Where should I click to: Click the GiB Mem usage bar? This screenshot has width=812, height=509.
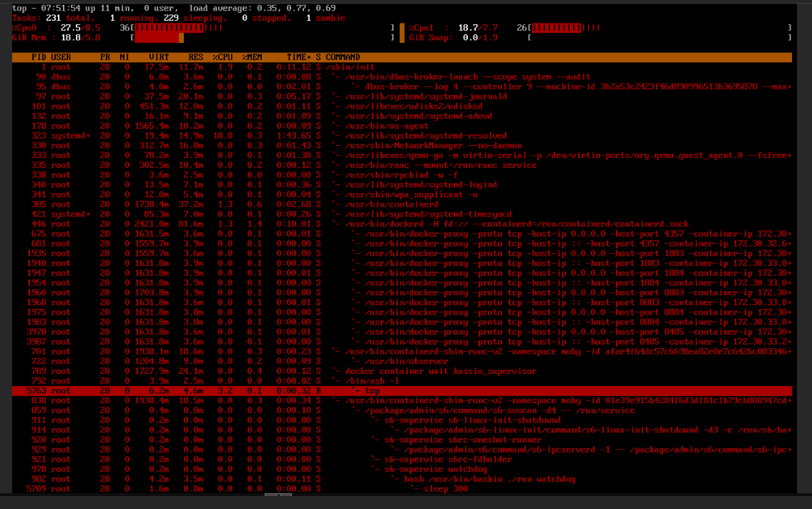[263, 38]
